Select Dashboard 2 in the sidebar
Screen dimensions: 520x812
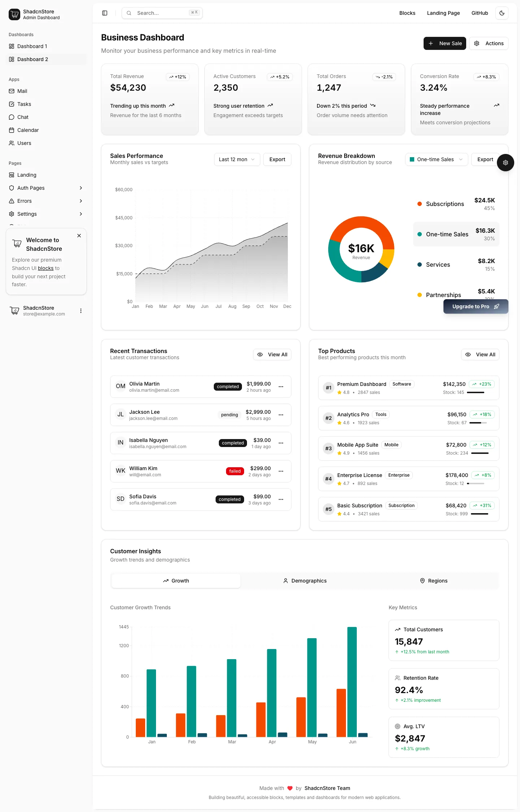click(x=46, y=59)
